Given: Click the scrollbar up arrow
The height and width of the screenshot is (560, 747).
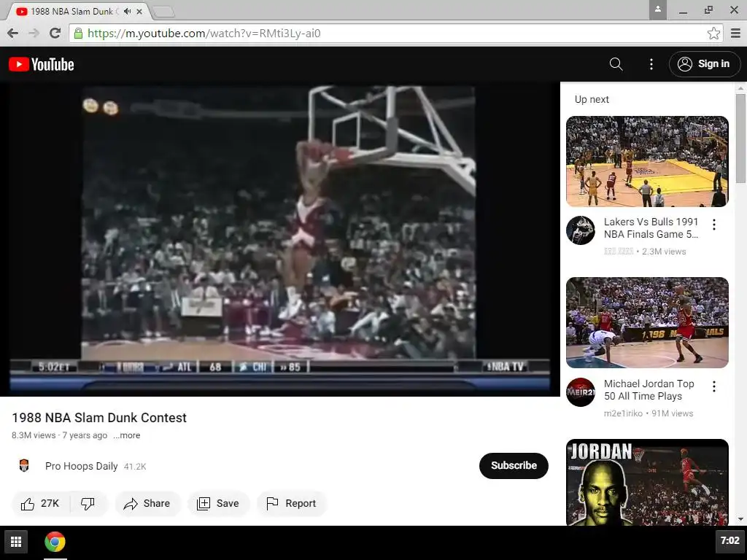Looking at the screenshot, I should (740, 88).
